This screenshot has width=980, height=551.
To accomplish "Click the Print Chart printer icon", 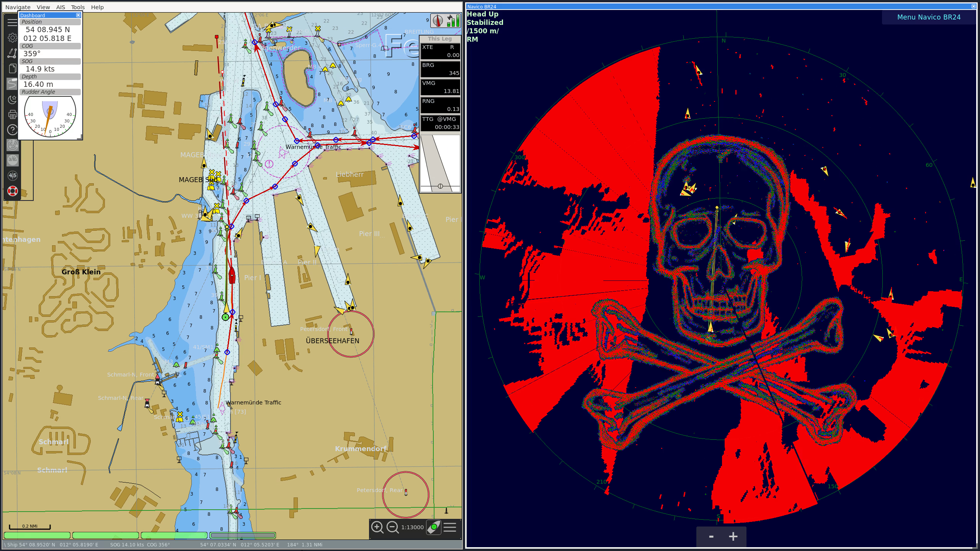I will 12,114.
